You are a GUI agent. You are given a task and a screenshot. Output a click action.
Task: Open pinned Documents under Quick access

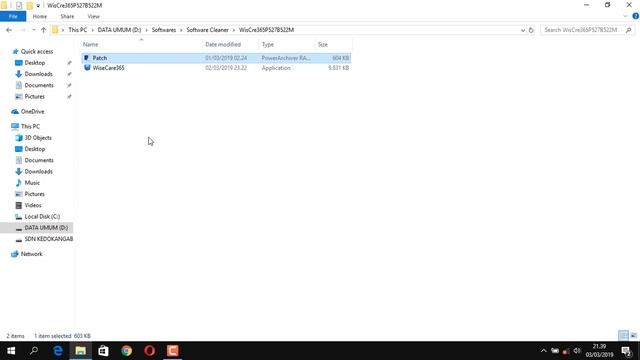tap(39, 85)
